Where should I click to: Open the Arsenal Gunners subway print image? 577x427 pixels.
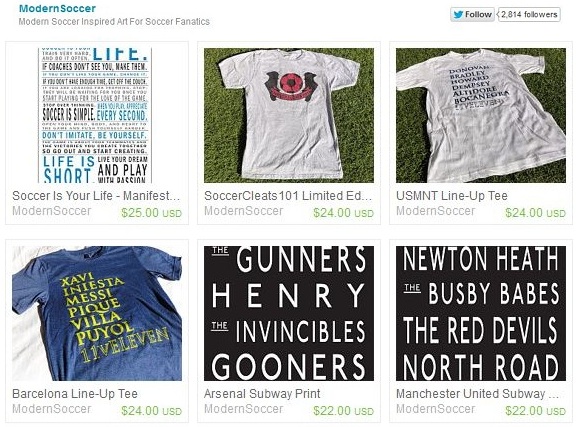289,313
